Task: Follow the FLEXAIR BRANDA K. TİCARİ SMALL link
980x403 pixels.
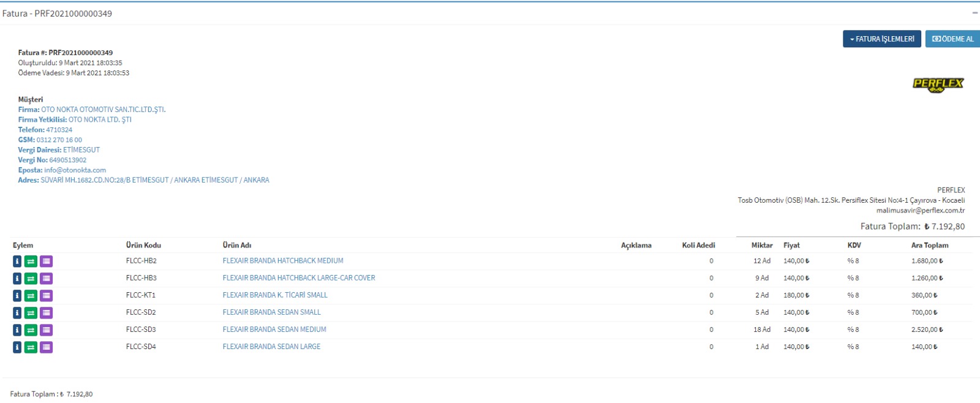Action: 275,295
